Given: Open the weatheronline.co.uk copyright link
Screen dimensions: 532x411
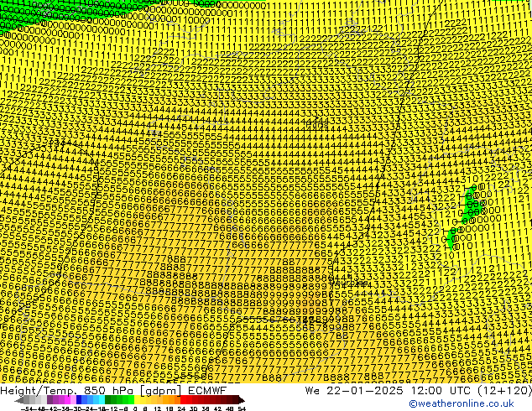Looking at the screenshot, I should coord(462,403).
